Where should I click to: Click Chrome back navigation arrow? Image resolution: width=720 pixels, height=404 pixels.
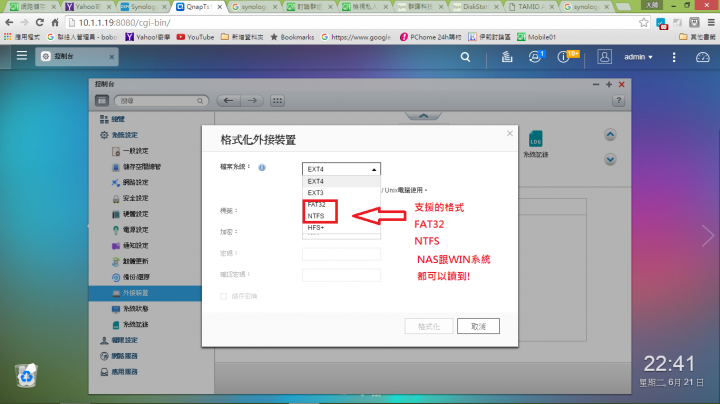[9, 22]
